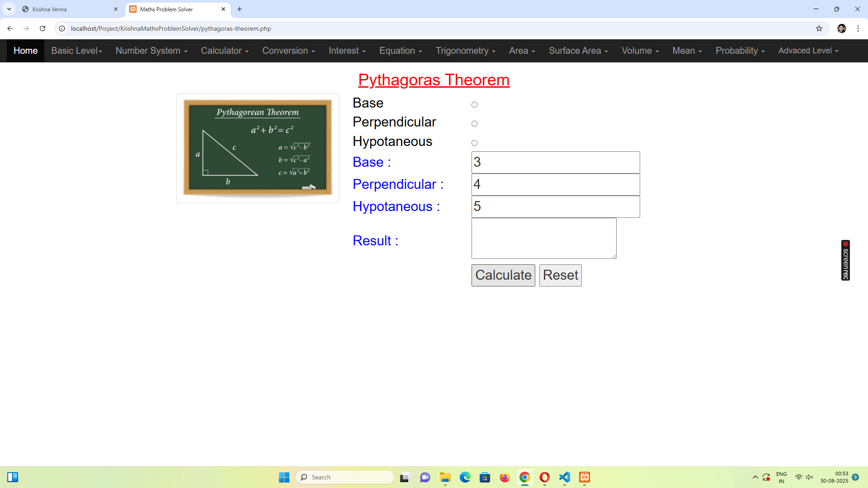The height and width of the screenshot is (488, 868).
Task: Click the Pythagoras Theorem heading link
Action: pos(434,80)
